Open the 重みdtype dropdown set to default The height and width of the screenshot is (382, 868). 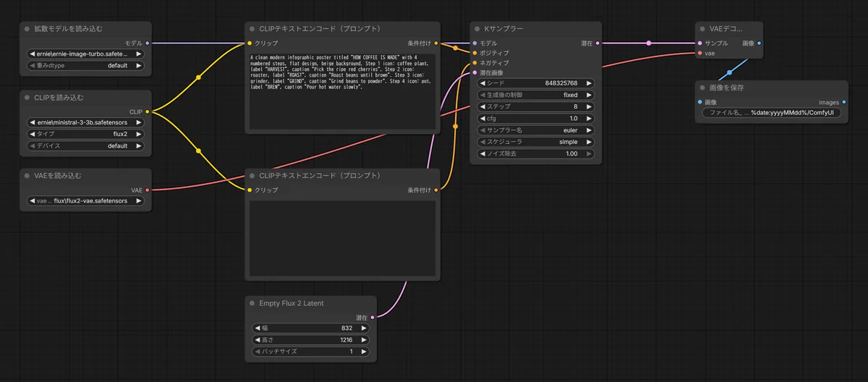86,65
